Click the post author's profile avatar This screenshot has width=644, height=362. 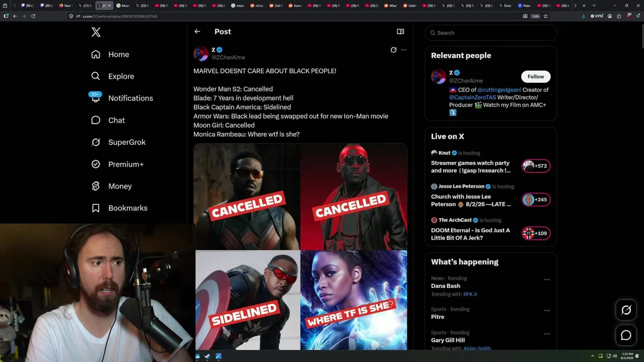point(201,53)
